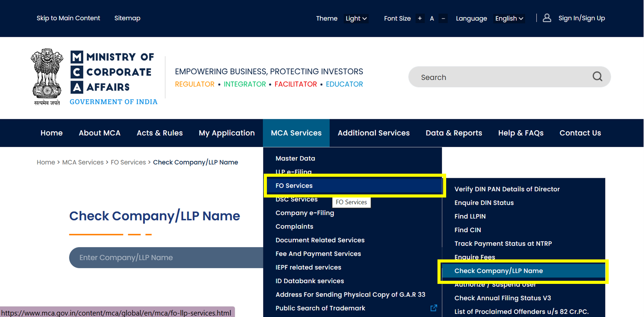Increase font size with plus icon
This screenshot has width=644, height=317.
[420, 18]
